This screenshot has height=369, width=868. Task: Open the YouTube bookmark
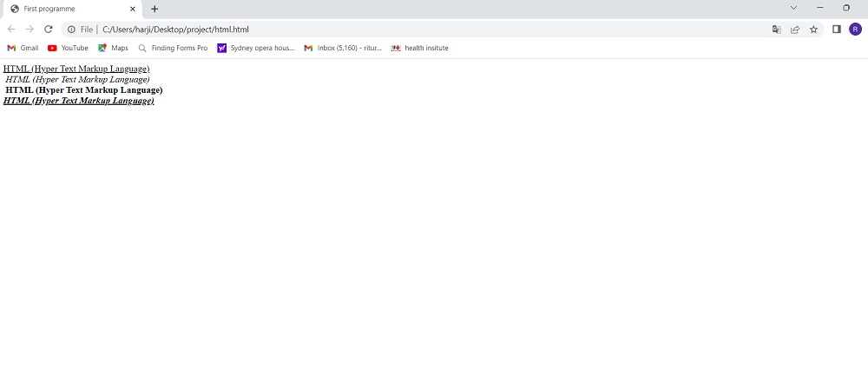[68, 48]
